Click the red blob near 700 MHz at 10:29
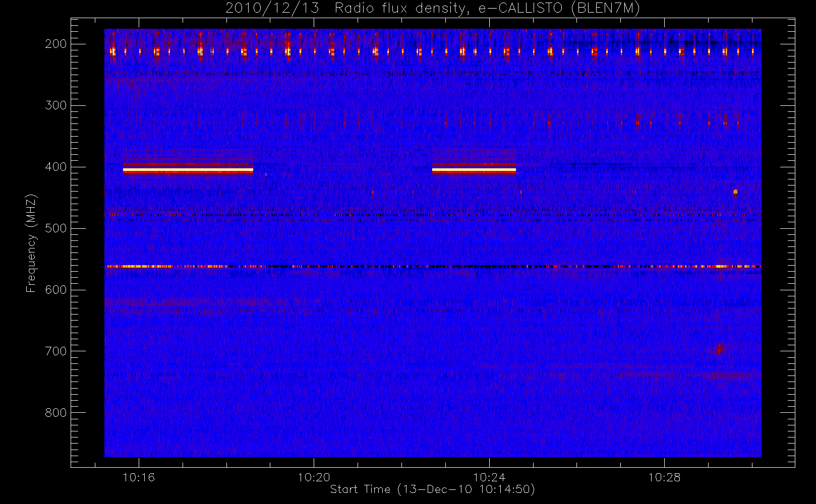Image resolution: width=816 pixels, height=504 pixels. [x=720, y=348]
